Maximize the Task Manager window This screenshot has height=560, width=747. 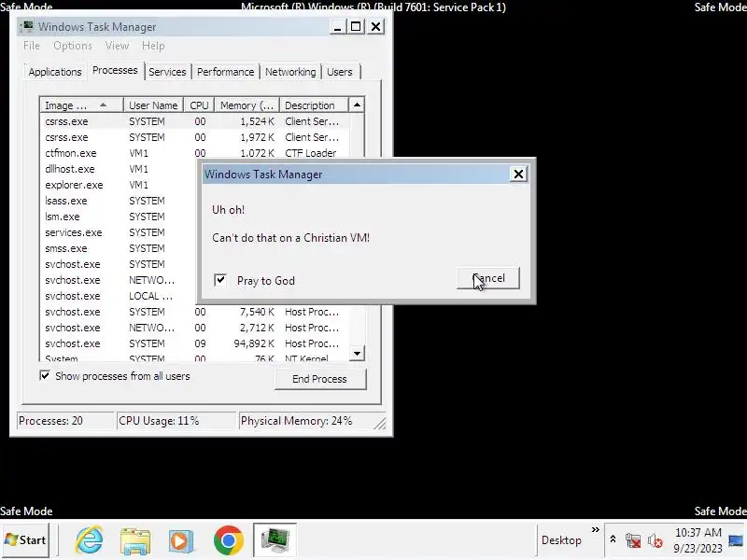point(356,27)
